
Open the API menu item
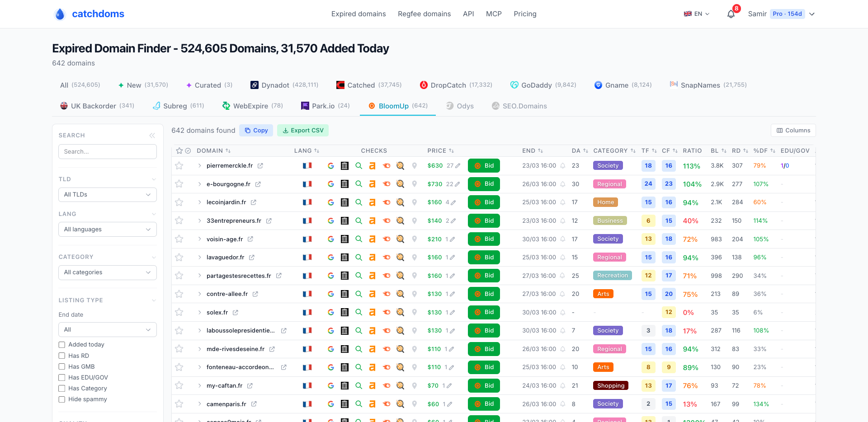pyautogui.click(x=468, y=14)
